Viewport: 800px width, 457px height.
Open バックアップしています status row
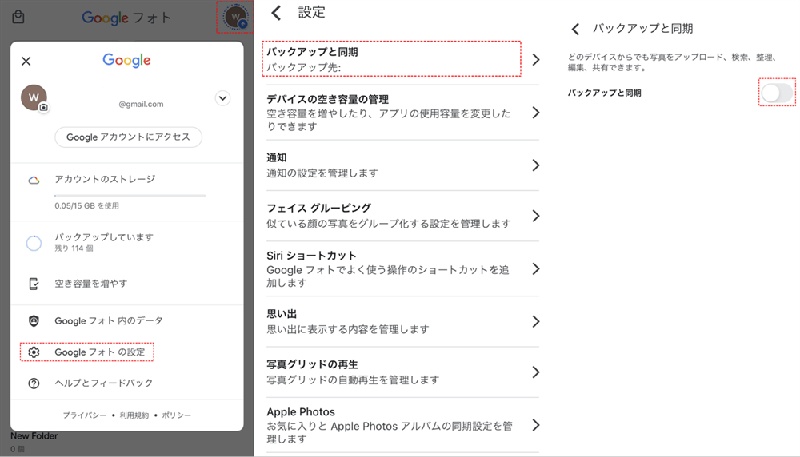point(127,242)
